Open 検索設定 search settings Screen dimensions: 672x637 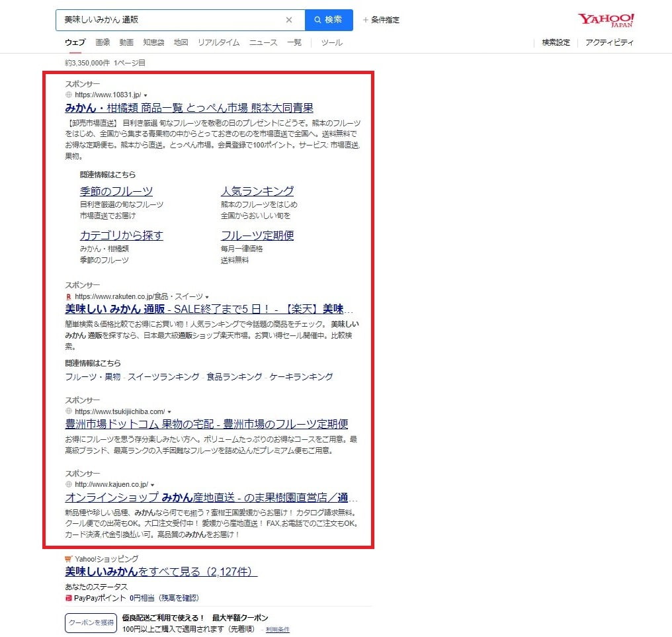[556, 42]
